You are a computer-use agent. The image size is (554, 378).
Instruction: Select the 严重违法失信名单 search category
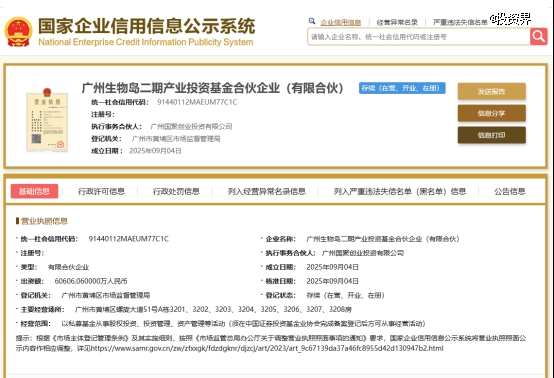[x=460, y=23]
